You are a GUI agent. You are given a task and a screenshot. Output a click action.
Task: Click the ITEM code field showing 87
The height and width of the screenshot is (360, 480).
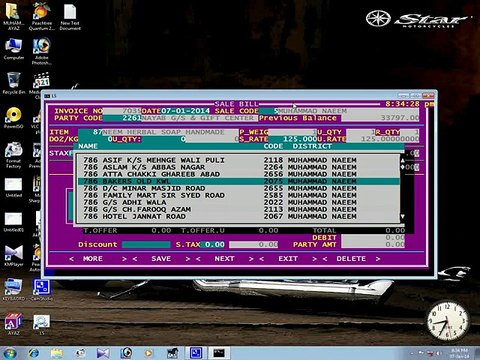coord(90,132)
